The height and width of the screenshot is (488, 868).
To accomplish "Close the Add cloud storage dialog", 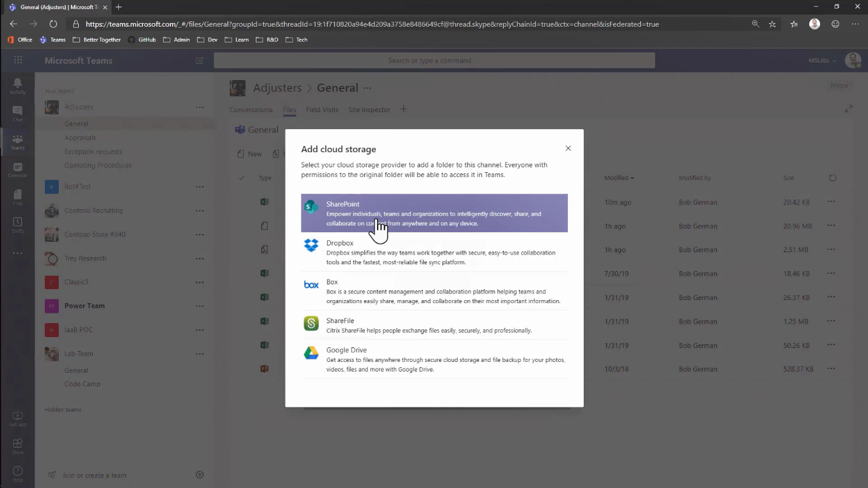I will pyautogui.click(x=568, y=149).
